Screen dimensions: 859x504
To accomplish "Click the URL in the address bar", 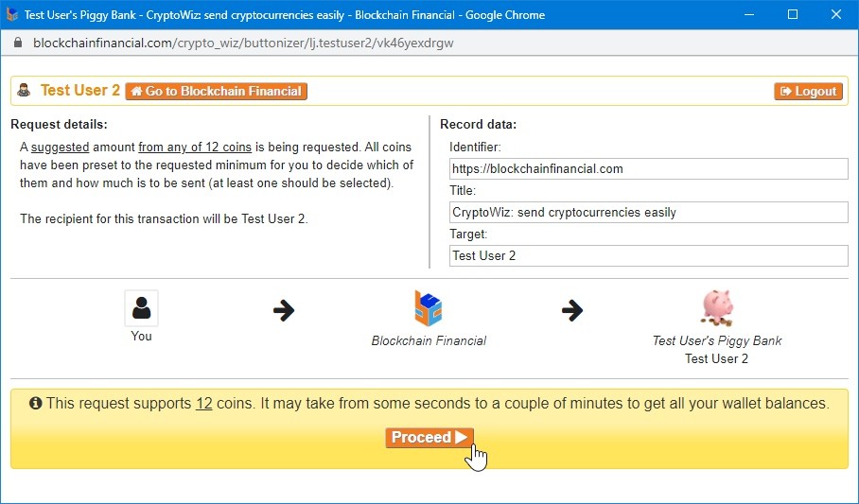I will pyautogui.click(x=245, y=43).
